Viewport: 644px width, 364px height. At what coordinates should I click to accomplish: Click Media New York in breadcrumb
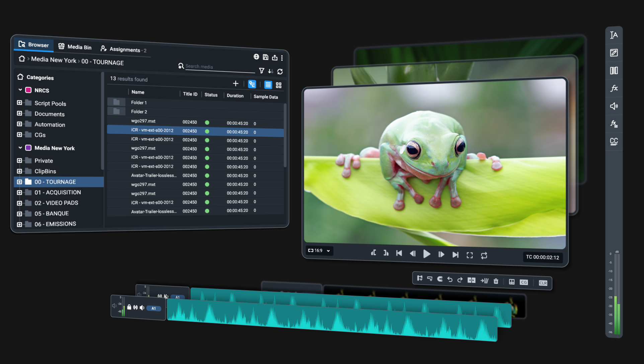click(54, 60)
